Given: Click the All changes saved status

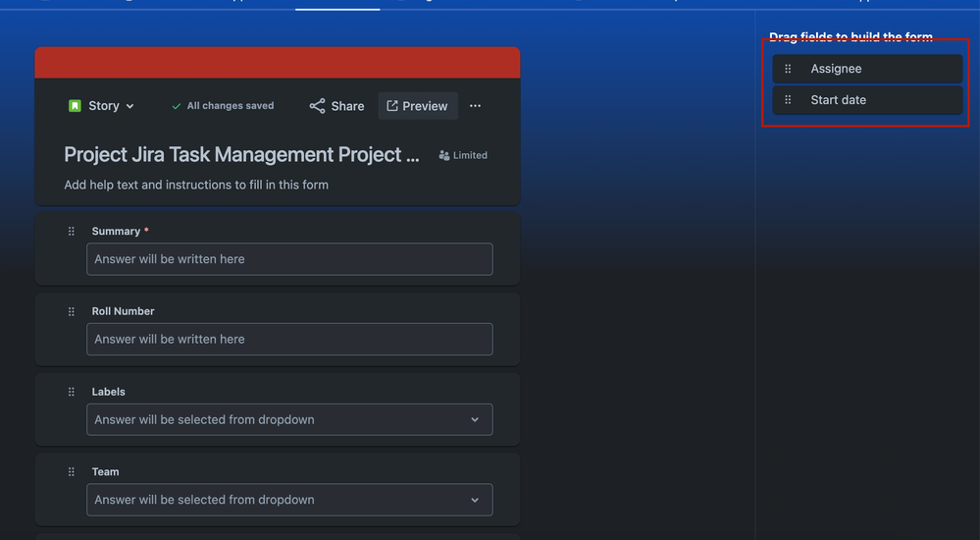Looking at the screenshot, I should point(223,106).
